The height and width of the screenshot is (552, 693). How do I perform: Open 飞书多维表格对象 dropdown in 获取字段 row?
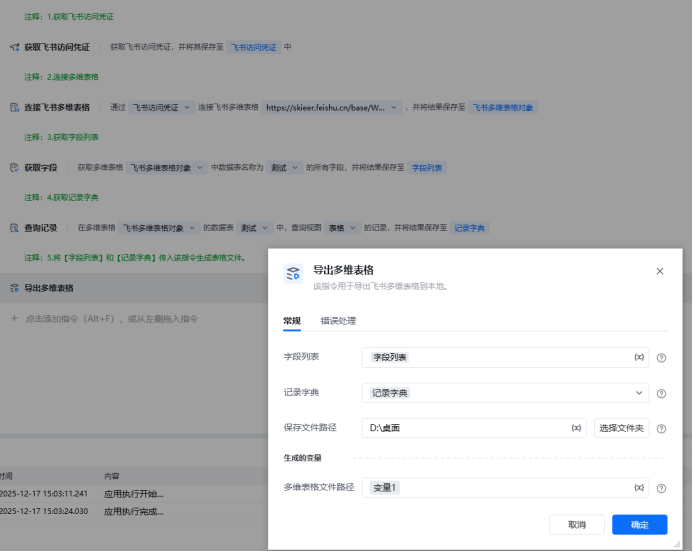pos(167,168)
